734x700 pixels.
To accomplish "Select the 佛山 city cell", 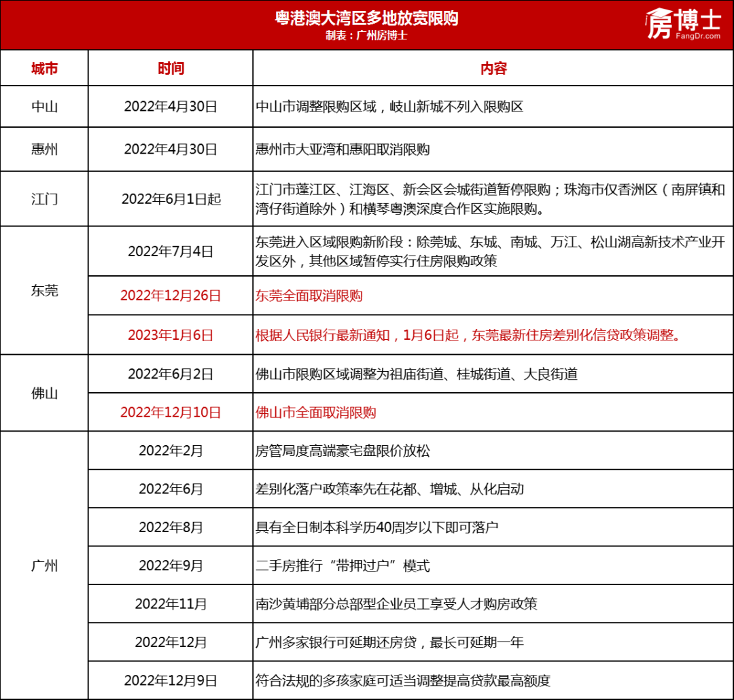I will [x=45, y=393].
